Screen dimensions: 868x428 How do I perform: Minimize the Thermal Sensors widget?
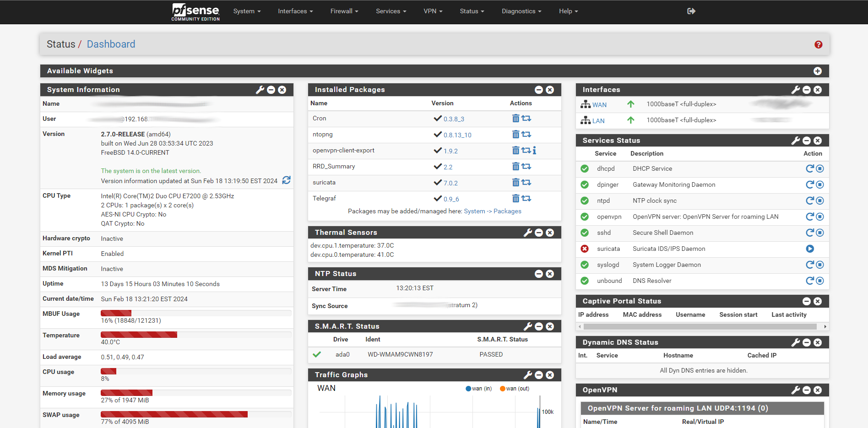[539, 233]
